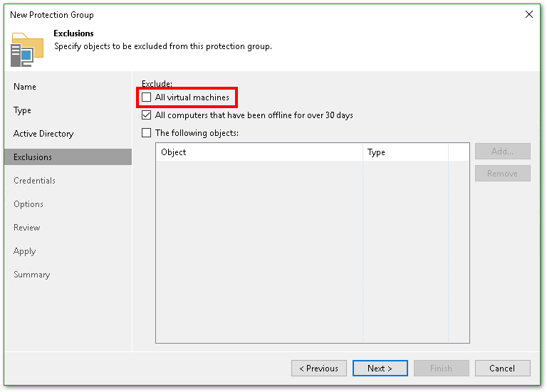Sort by the Object column header
Viewport: 547px width, 392px height.
pyautogui.click(x=259, y=152)
